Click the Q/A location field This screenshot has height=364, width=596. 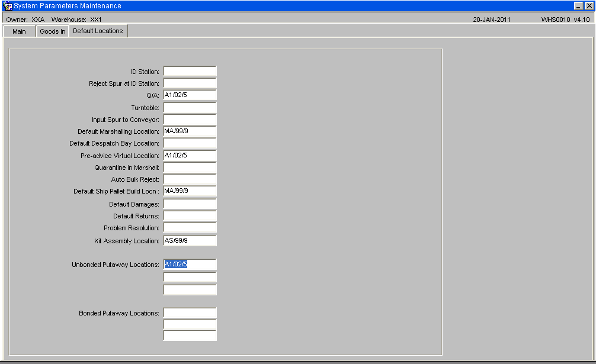[x=190, y=95]
